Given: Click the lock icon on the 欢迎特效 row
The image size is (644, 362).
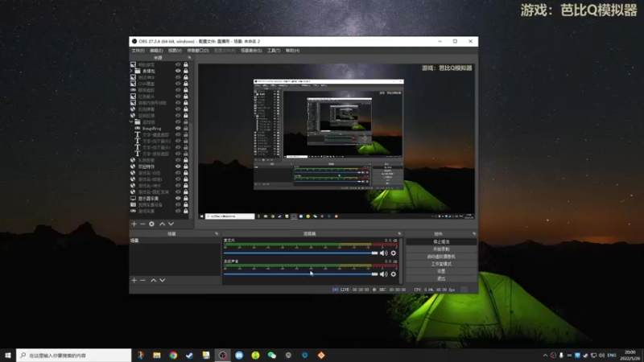Looking at the screenshot, I should pos(186,167).
